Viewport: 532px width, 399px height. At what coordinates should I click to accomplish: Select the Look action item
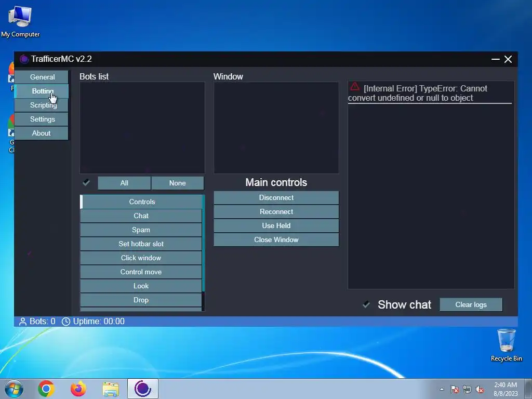point(141,286)
